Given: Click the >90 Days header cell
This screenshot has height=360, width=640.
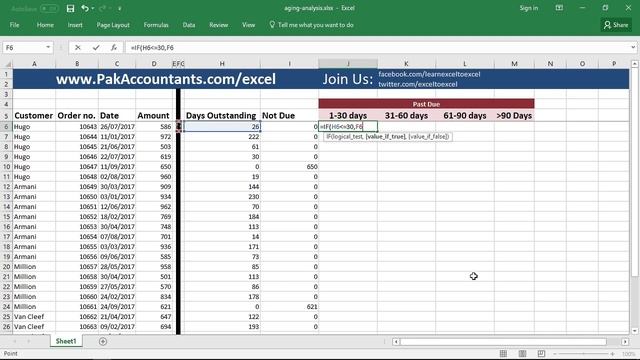Looking at the screenshot, I should pyautogui.click(x=514, y=116).
